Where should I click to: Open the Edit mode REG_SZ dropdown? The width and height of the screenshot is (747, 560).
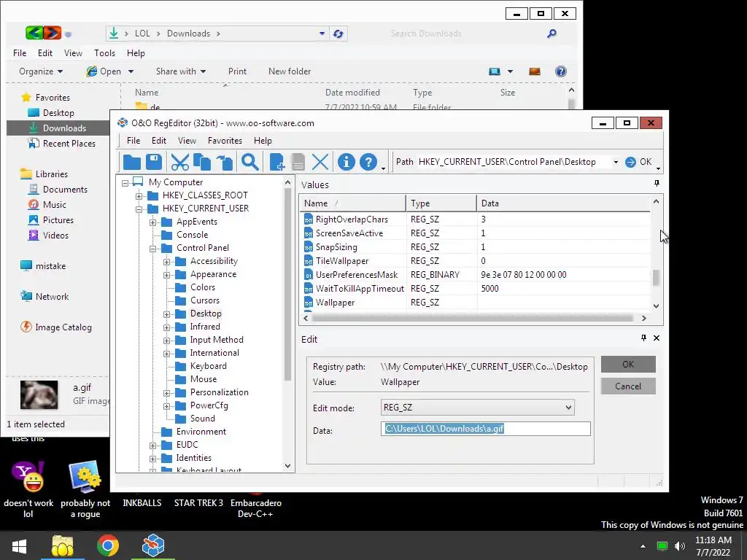[x=568, y=408]
